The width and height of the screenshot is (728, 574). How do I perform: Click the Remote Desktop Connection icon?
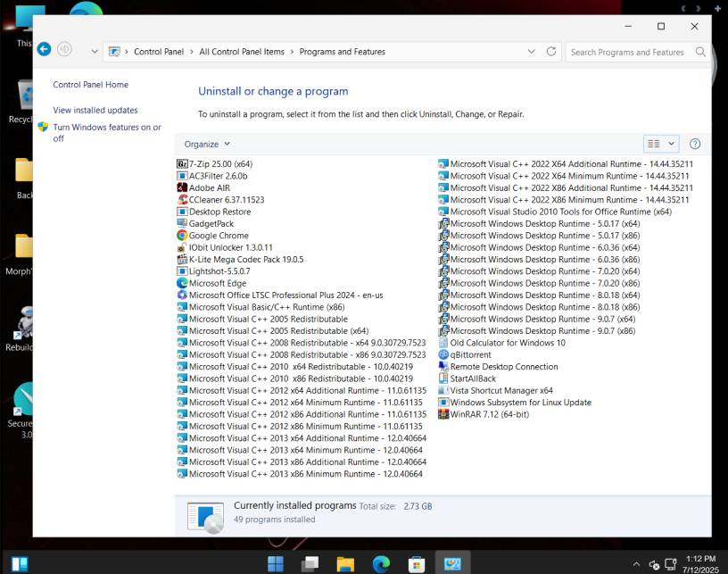tap(443, 366)
